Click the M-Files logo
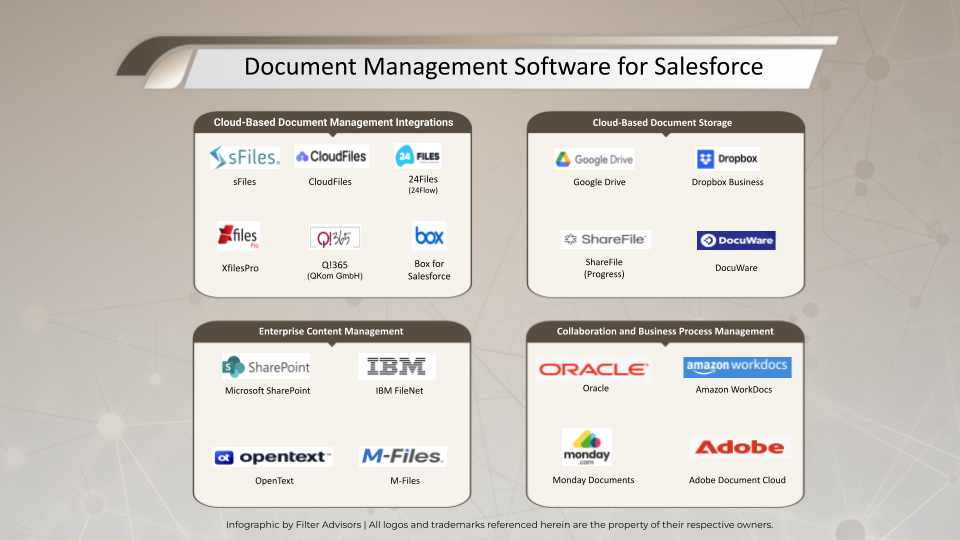This screenshot has width=960, height=540. 402,456
